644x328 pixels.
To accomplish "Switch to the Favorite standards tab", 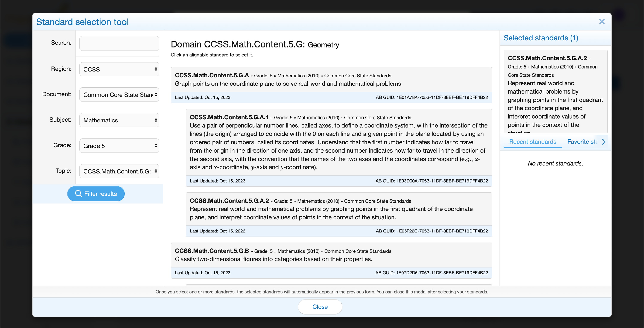I will (582, 142).
